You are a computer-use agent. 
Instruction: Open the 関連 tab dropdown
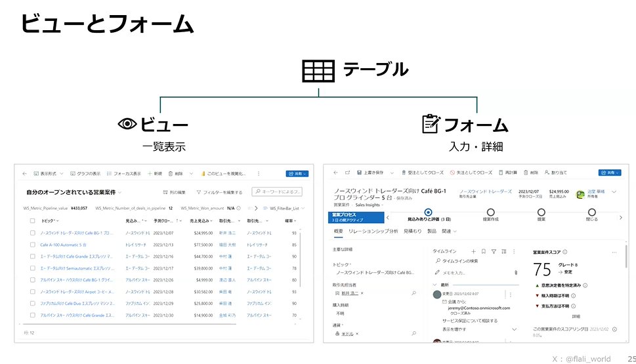coord(449,232)
